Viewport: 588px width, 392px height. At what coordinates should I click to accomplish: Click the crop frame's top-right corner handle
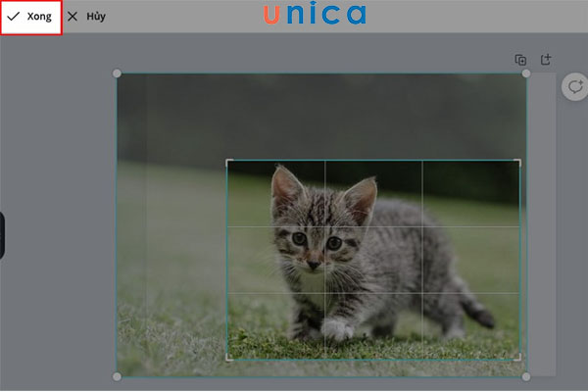pos(518,162)
